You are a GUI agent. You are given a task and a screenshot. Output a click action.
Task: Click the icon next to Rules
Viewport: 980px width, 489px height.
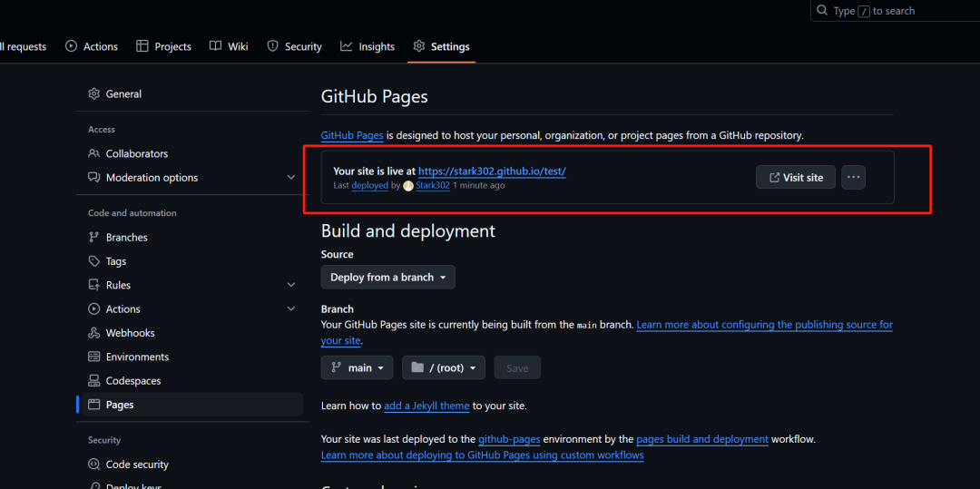(93, 285)
